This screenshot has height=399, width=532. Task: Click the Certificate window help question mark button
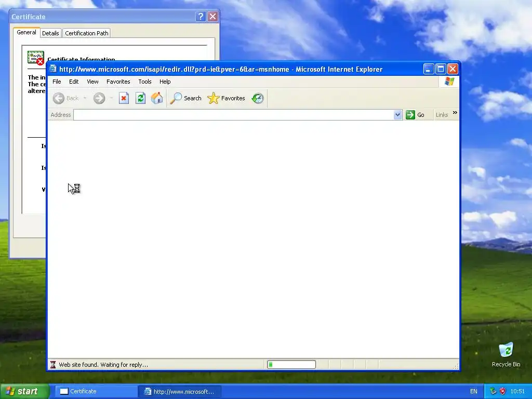201,16
